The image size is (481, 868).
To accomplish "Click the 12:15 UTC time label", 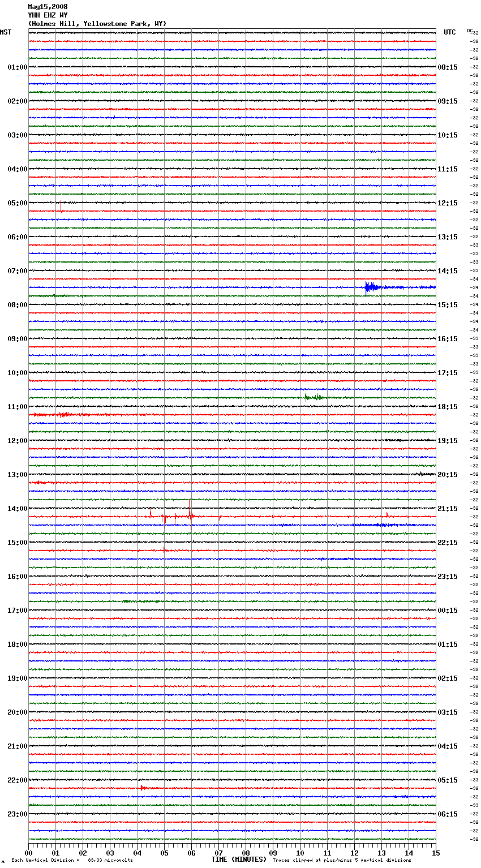I will [448, 203].
